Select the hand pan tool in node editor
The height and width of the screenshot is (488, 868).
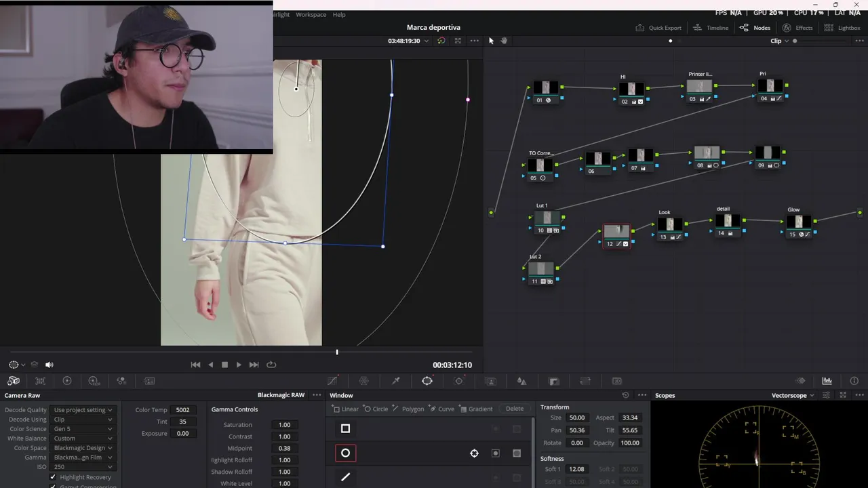(x=504, y=41)
